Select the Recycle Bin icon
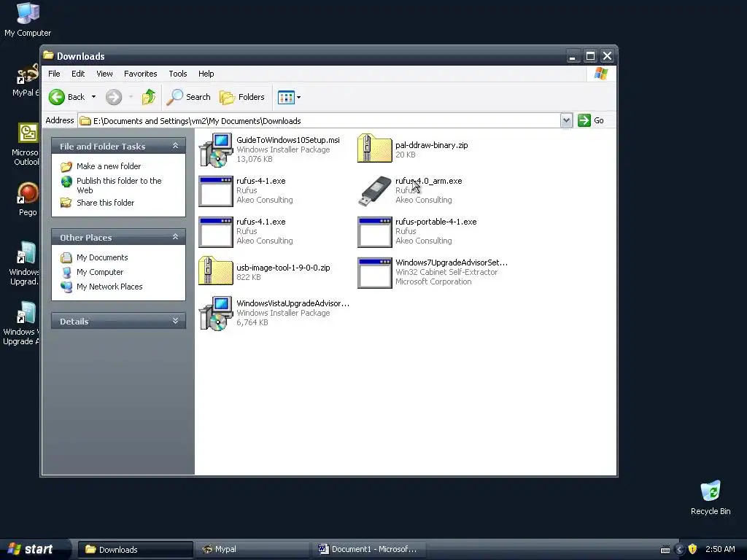Viewport: 747px width, 560px height. coord(711,498)
